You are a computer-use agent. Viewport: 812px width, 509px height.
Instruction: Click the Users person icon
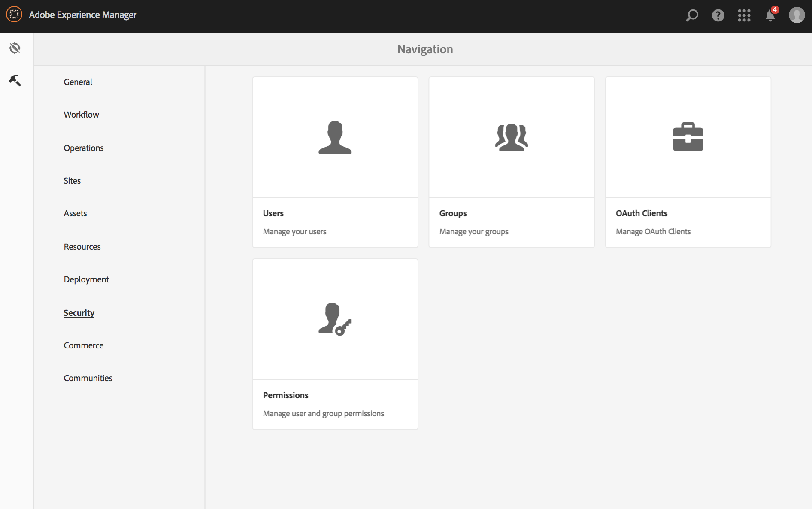point(335,137)
